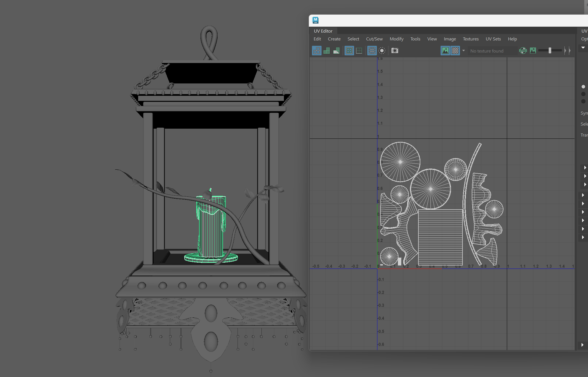Open the Cut/Sew menu
This screenshot has width=588, height=377.
[374, 39]
